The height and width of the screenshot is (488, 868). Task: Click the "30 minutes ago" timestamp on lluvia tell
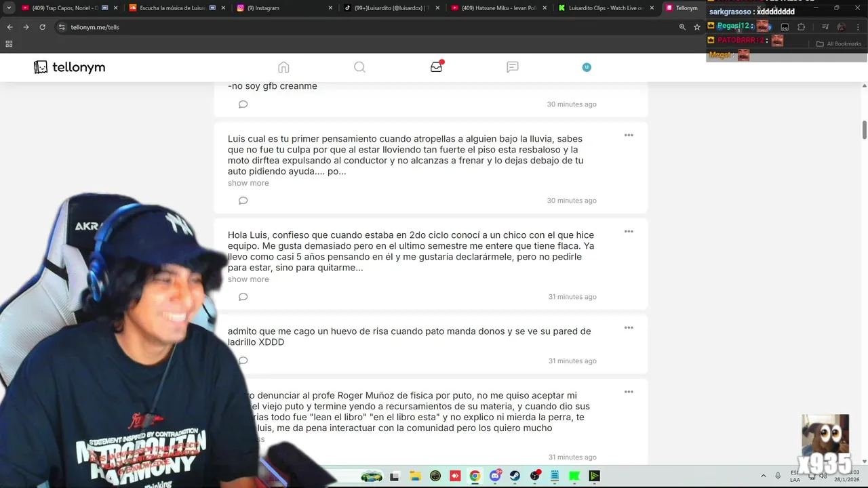click(572, 201)
